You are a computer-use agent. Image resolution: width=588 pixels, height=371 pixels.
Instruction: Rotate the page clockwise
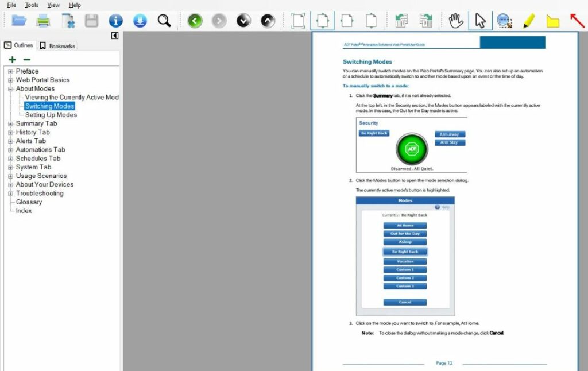pos(425,21)
